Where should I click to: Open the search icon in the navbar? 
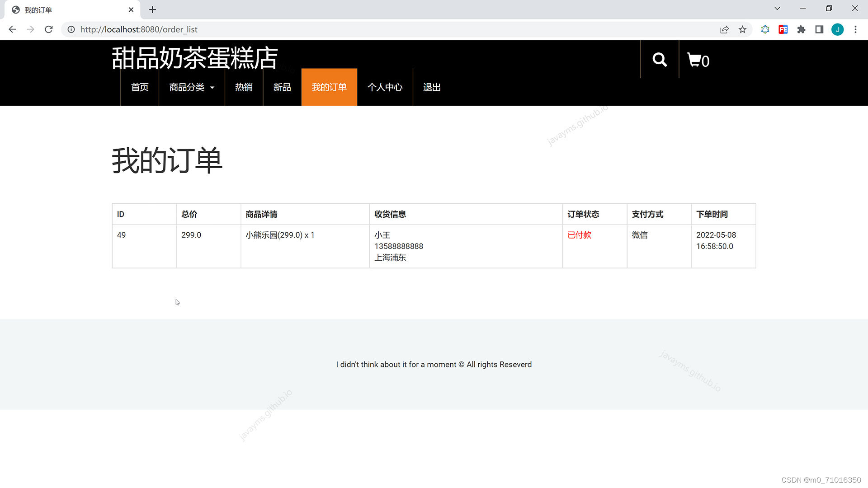click(659, 60)
